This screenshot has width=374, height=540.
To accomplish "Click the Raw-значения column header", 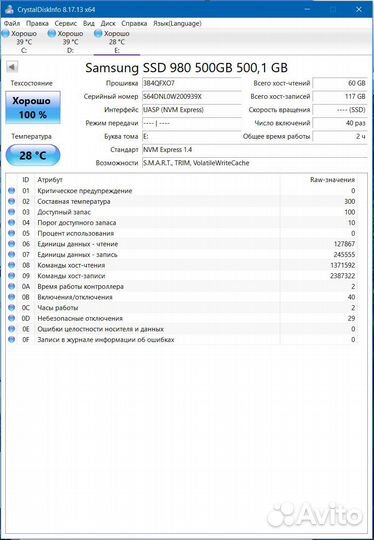I will point(332,180).
